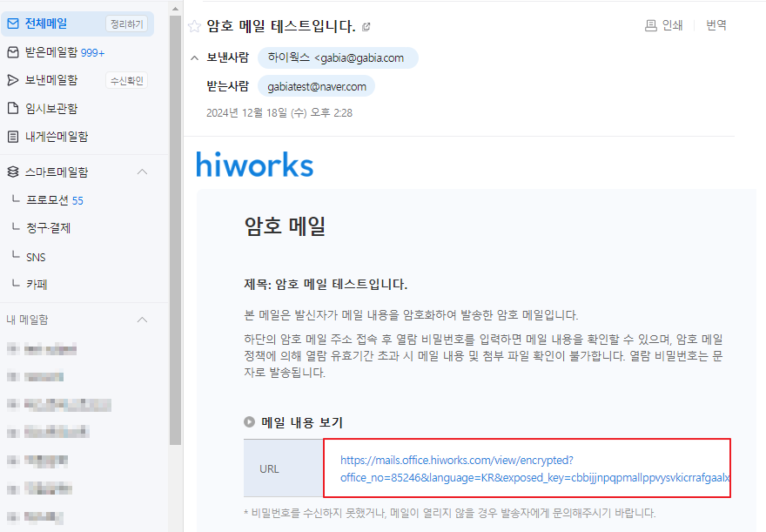Open 보낸메일함 sent folder
Screen dimensions: 766x532
tap(51, 80)
